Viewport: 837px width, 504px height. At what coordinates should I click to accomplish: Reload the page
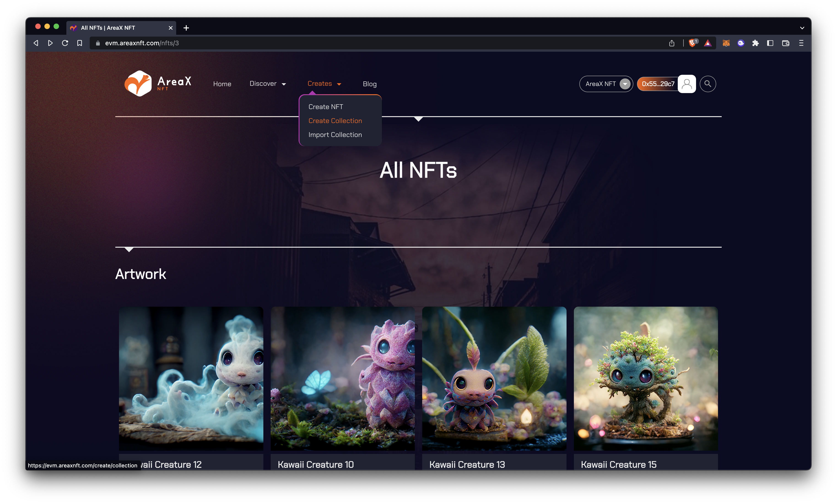point(65,43)
